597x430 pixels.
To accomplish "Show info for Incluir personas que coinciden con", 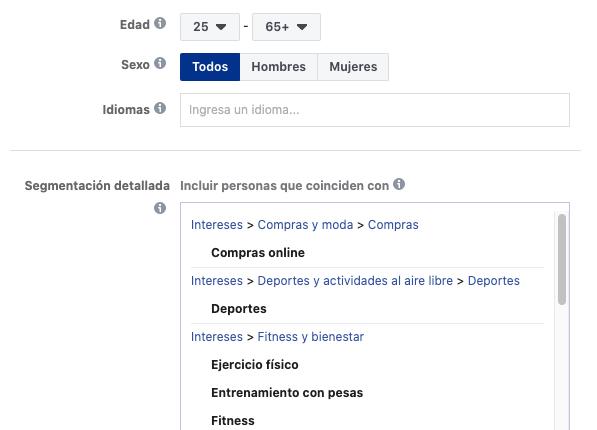I will (x=399, y=184).
